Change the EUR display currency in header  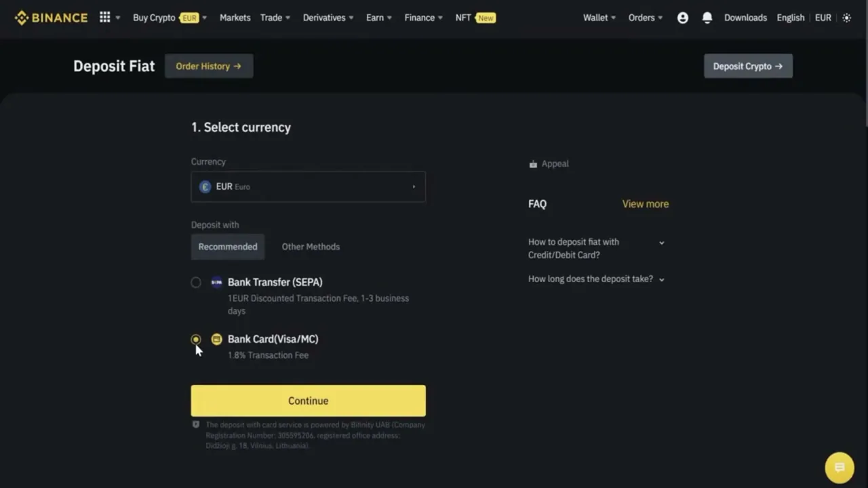click(x=823, y=18)
